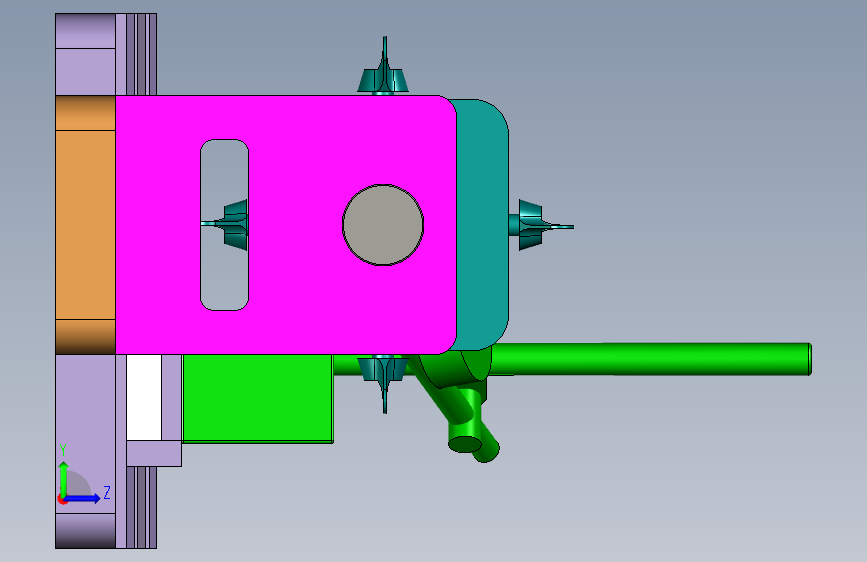Click the teal constraint symbol below the plate
Screen dimensions: 867x562
tap(384, 382)
